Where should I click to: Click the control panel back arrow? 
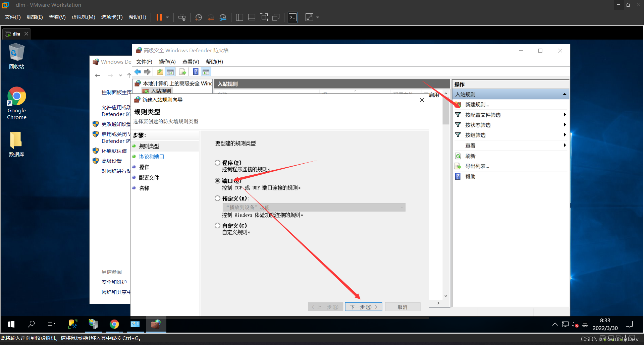pos(98,75)
